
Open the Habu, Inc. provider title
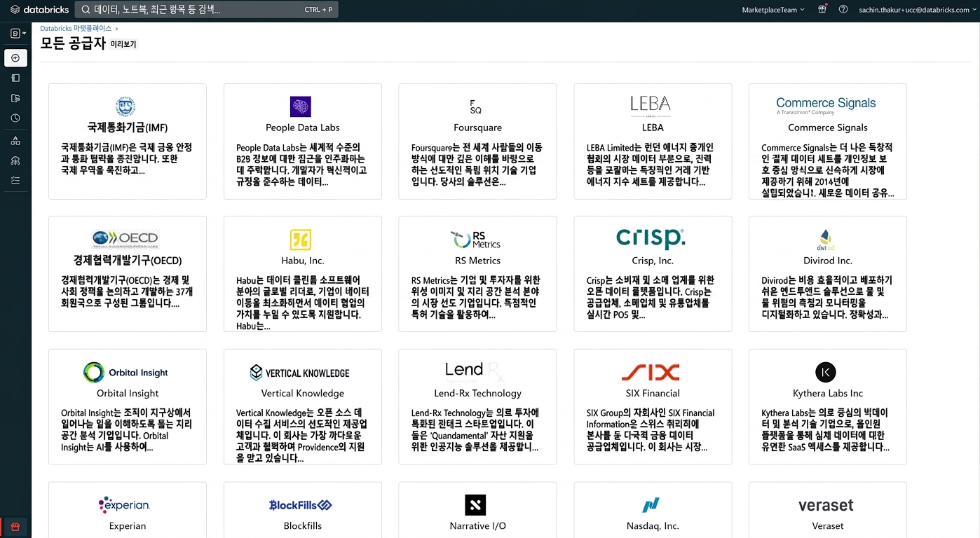(x=303, y=261)
